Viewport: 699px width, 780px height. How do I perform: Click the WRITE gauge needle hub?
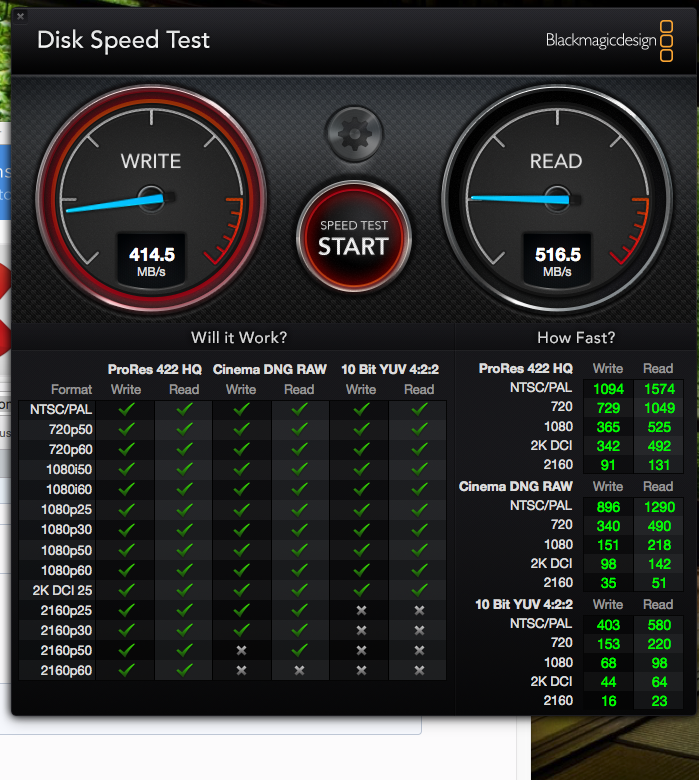click(x=151, y=198)
